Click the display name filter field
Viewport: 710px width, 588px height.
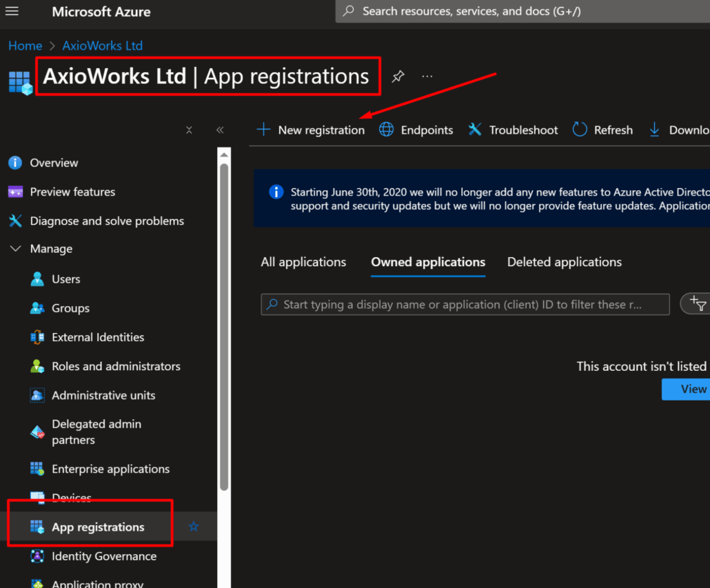[x=465, y=304]
